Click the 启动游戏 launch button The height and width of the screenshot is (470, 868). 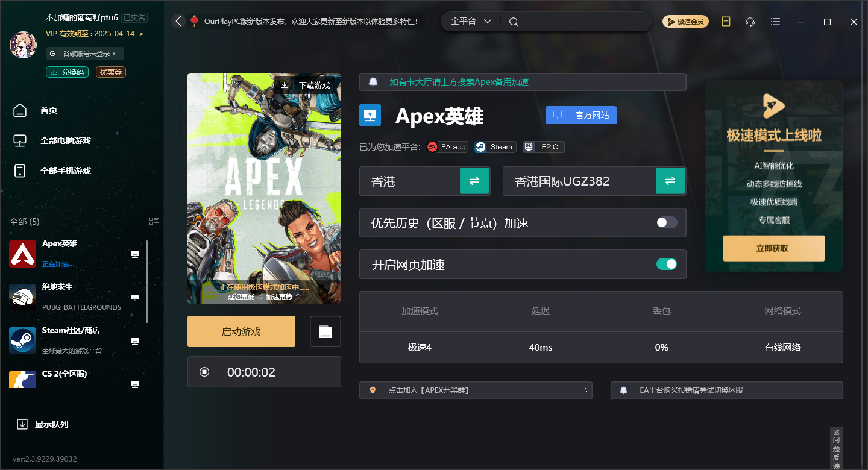[x=241, y=331]
